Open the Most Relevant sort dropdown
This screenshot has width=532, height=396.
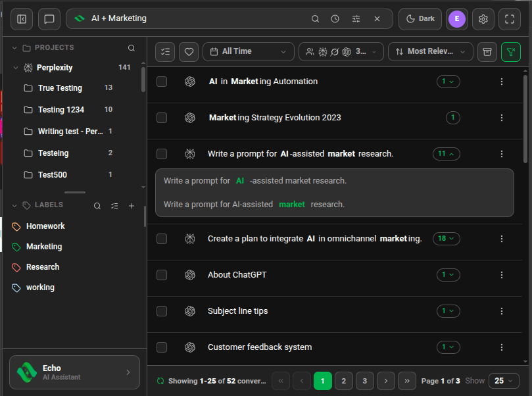tap(431, 52)
